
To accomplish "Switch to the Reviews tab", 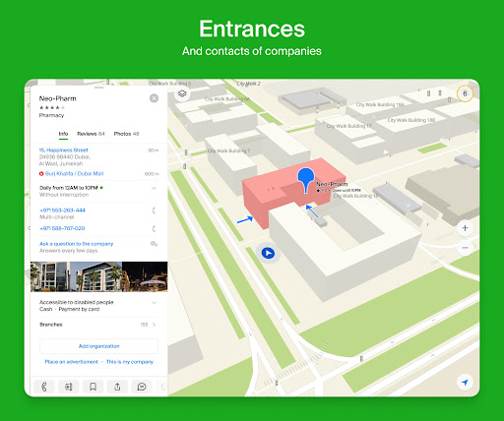I will [91, 134].
